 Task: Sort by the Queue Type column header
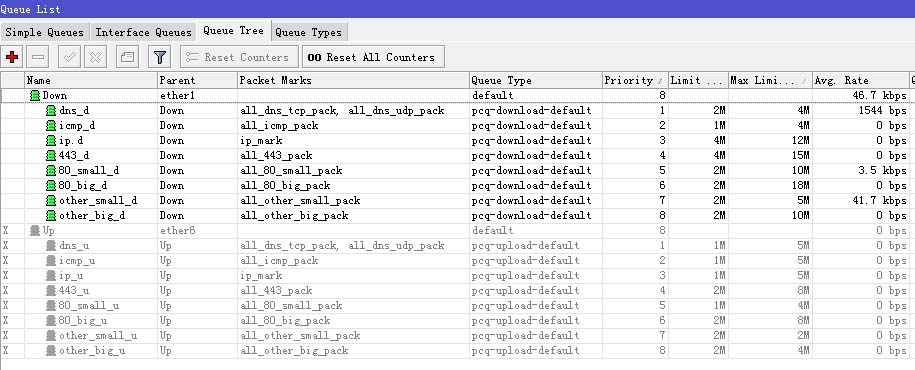click(535, 81)
